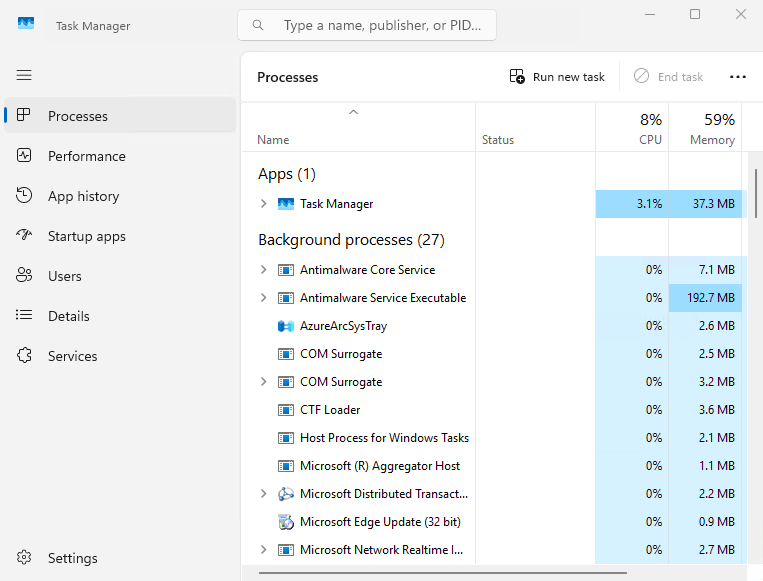Click the Antimalware Core Service icon
Screen dimensions: 763x581
point(286,270)
